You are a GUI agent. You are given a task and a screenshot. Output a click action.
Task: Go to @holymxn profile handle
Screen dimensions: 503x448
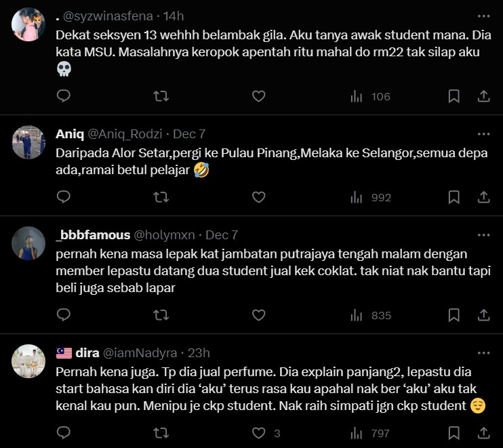point(165,235)
